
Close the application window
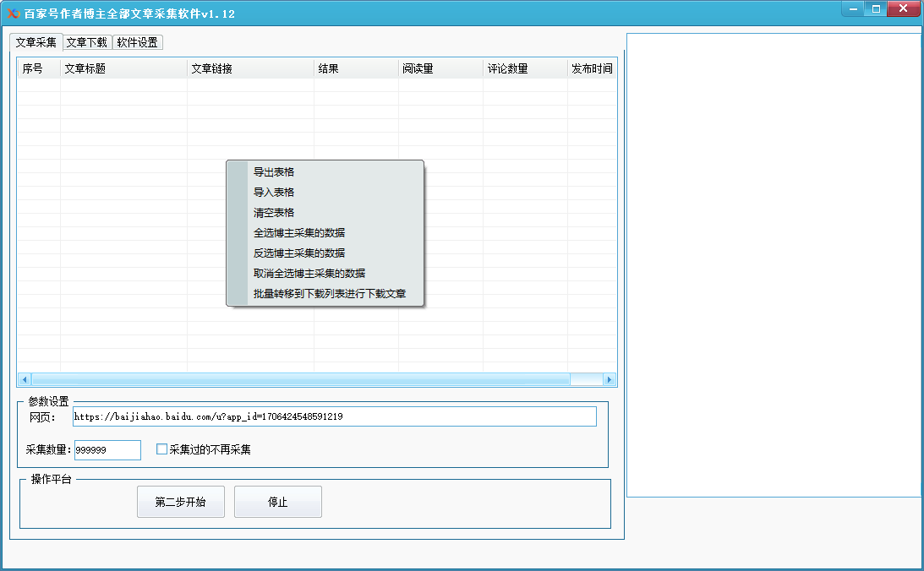click(904, 8)
